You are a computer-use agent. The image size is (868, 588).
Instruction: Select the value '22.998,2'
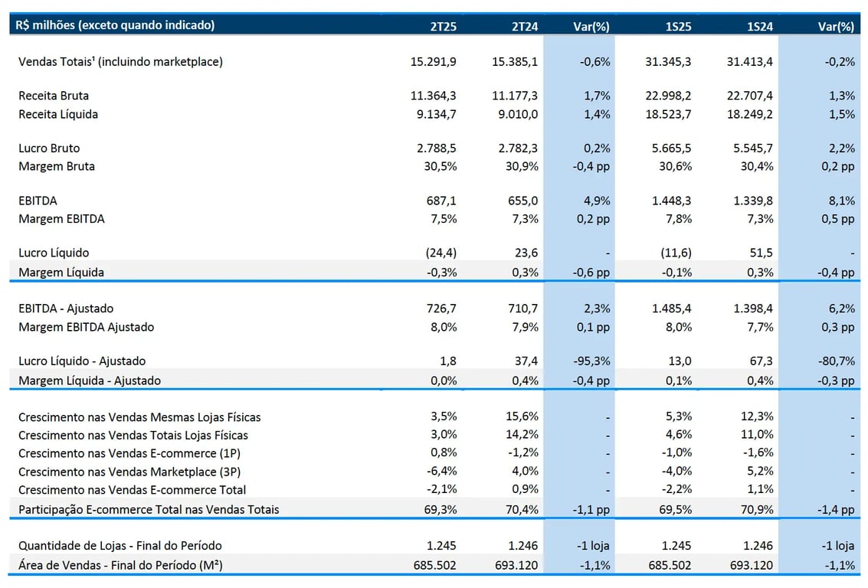668,96
